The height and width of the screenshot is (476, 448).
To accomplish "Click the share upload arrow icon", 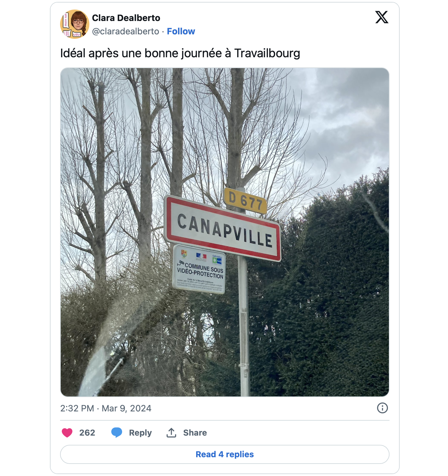I will click(x=171, y=433).
